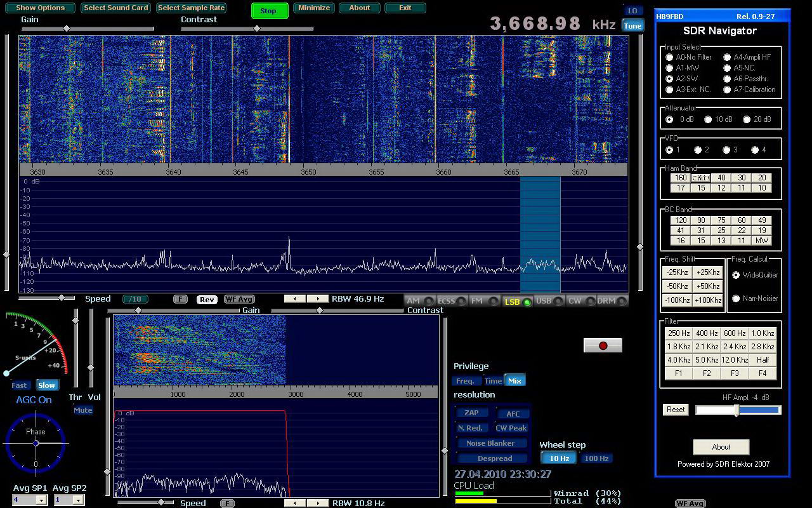Viewport: 812px width, 508px height.
Task: Click the left arrow beside RBW 46.9 Hz
Action: click(295, 298)
